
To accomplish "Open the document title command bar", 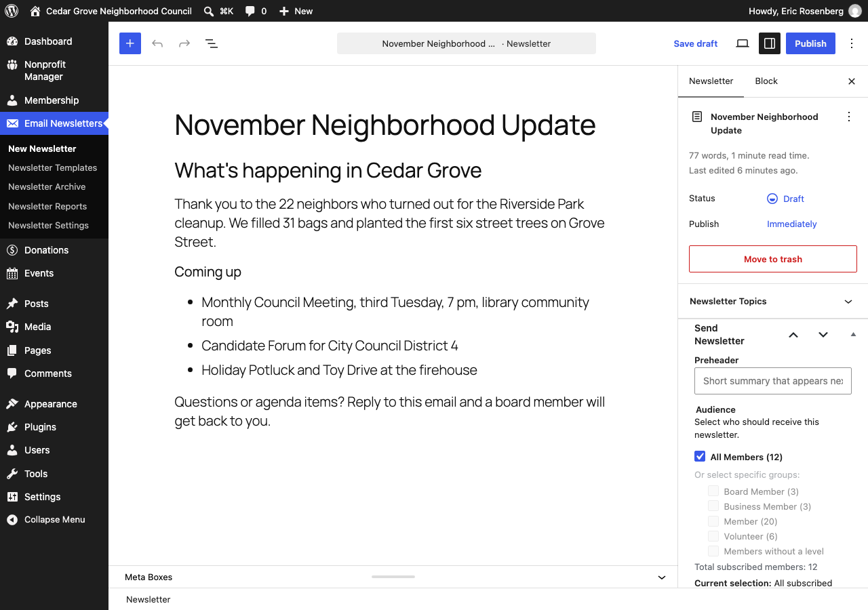I will click(467, 43).
